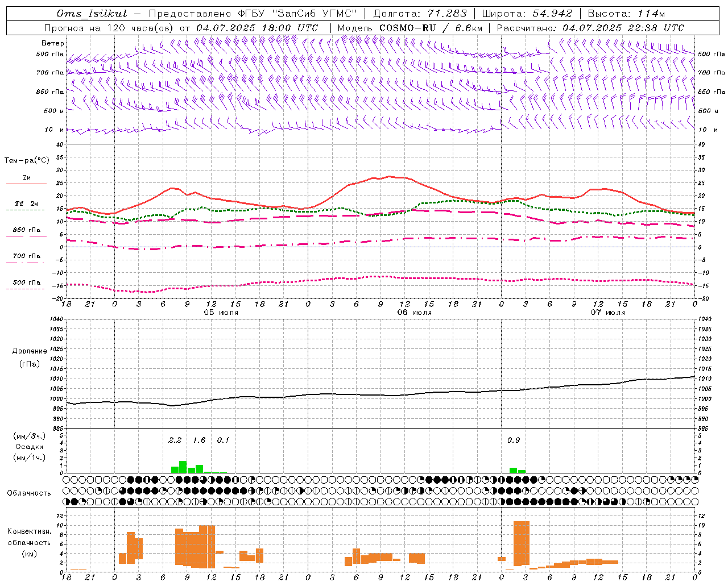Click the "Давление" pressure panel label

click(30, 351)
